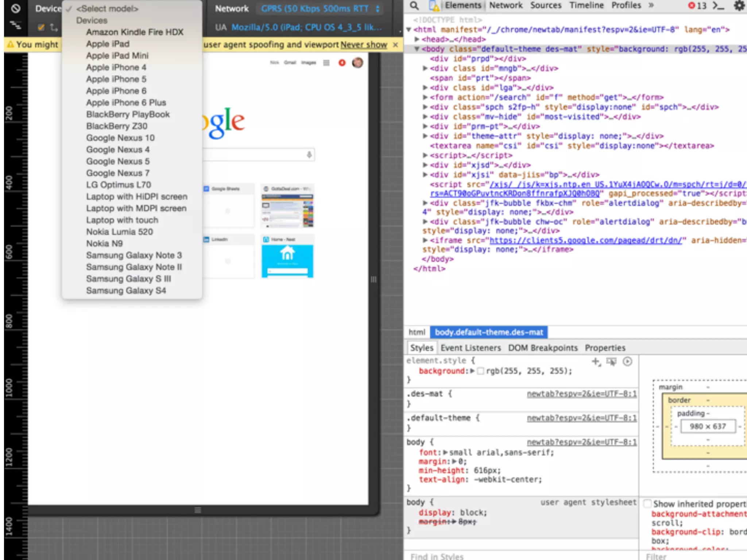
Task: Expand the form action search node
Action: pos(425,97)
